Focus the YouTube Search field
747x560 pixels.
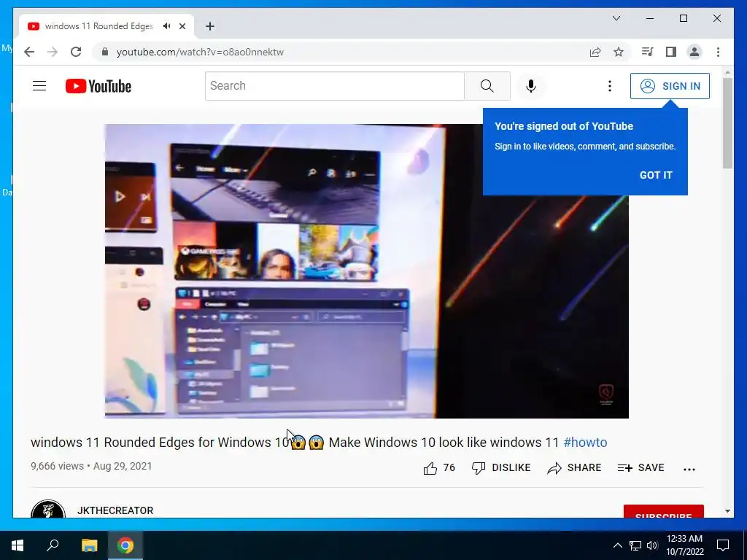point(334,86)
